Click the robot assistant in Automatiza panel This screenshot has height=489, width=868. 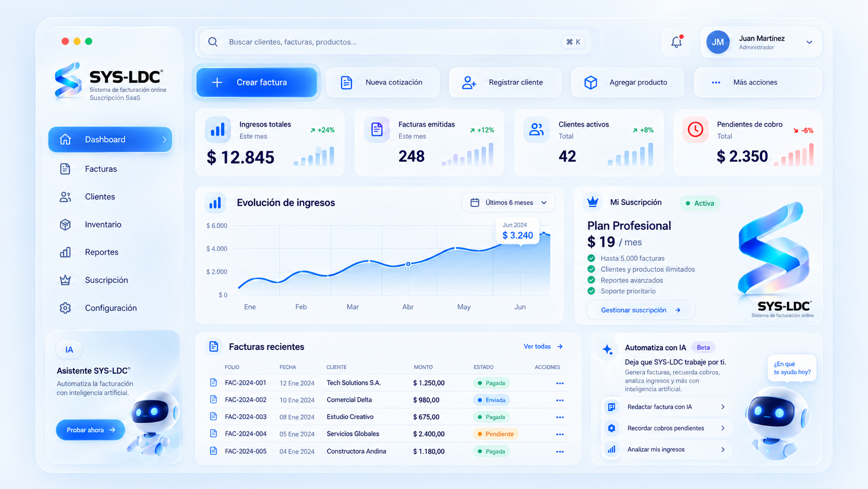click(x=777, y=424)
